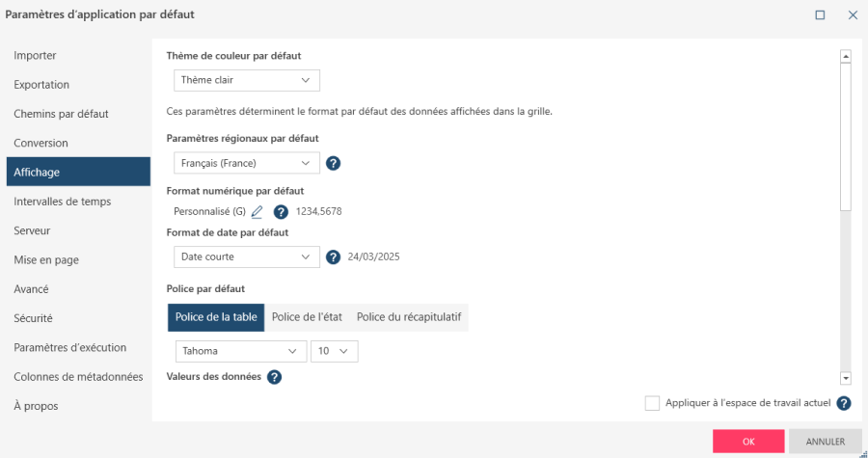
Task: Click help icon next to Date courte dropdown
Action: 334,257
